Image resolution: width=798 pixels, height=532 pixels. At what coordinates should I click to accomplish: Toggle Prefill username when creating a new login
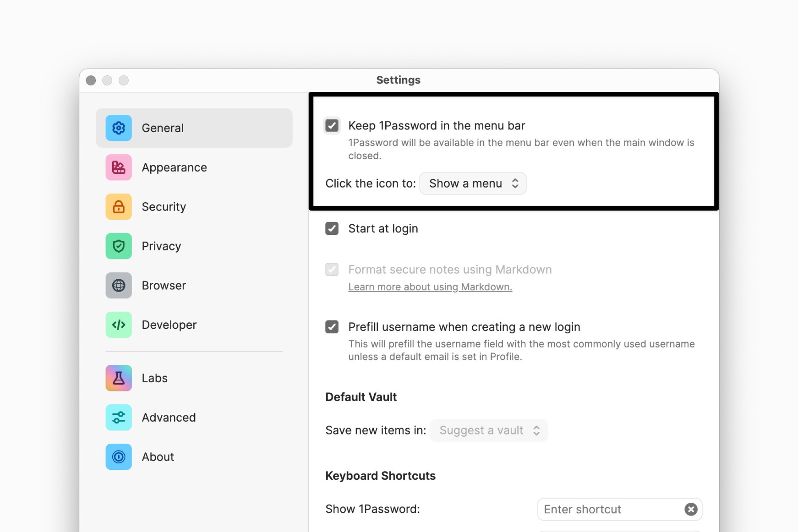332,327
